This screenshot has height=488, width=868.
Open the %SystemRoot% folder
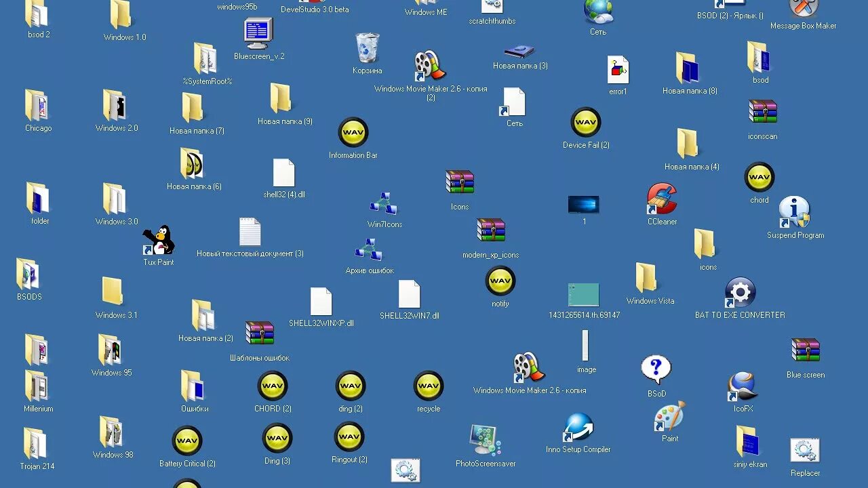[x=206, y=59]
